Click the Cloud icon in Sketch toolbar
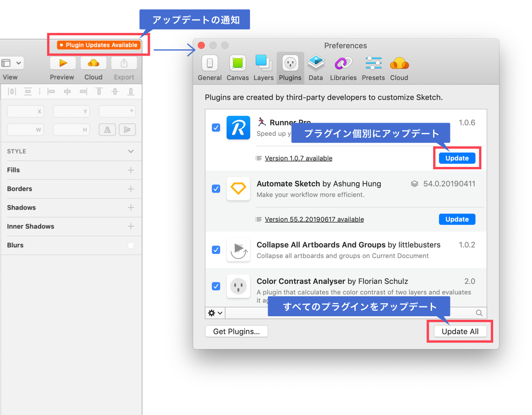This screenshot has width=532, height=415. (x=93, y=63)
